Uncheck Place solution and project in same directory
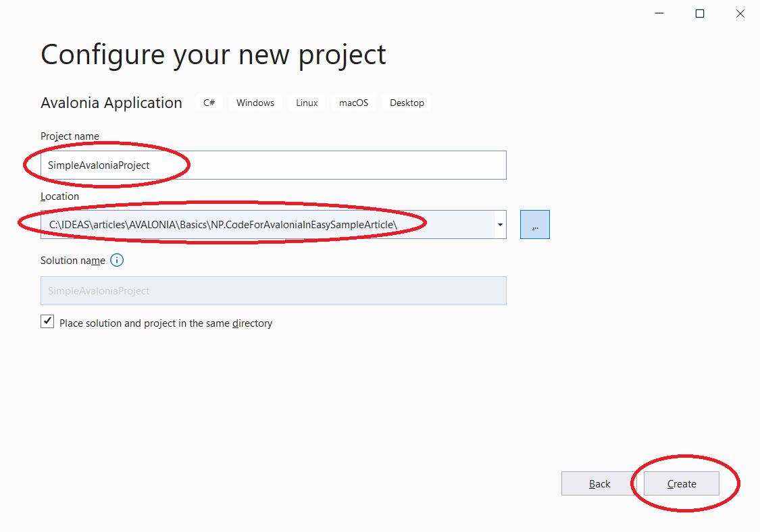760x532 pixels. click(x=47, y=322)
